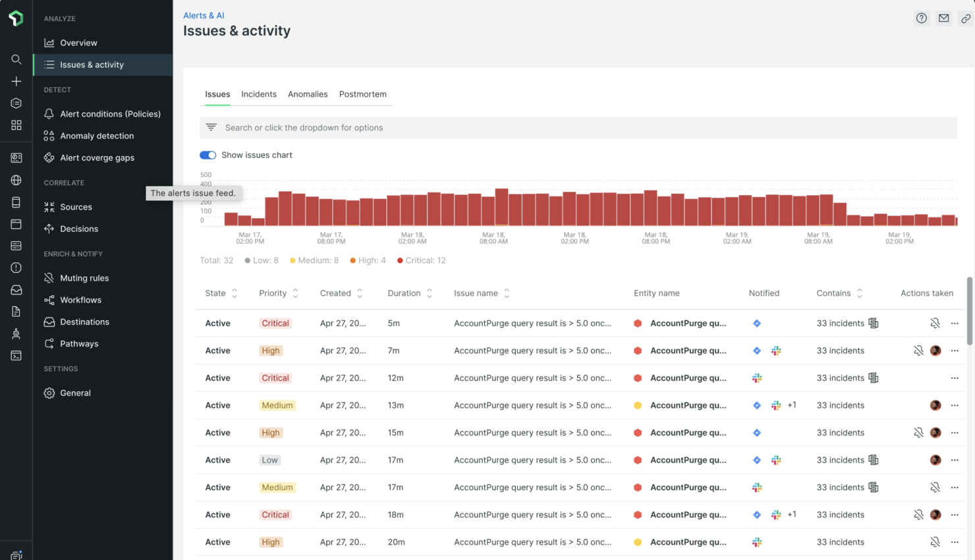The height and width of the screenshot is (560, 975).
Task: Click the filter icon in the search bar
Action: click(211, 127)
